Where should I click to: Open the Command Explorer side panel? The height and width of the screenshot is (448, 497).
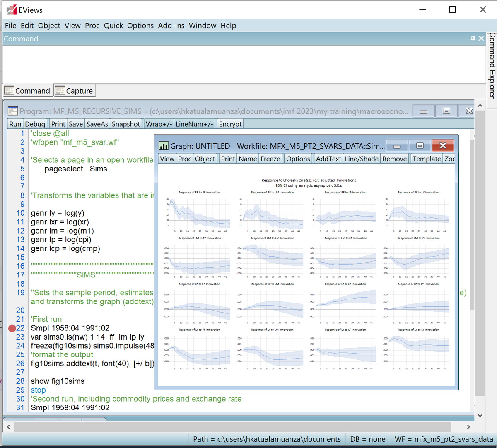tap(492, 65)
